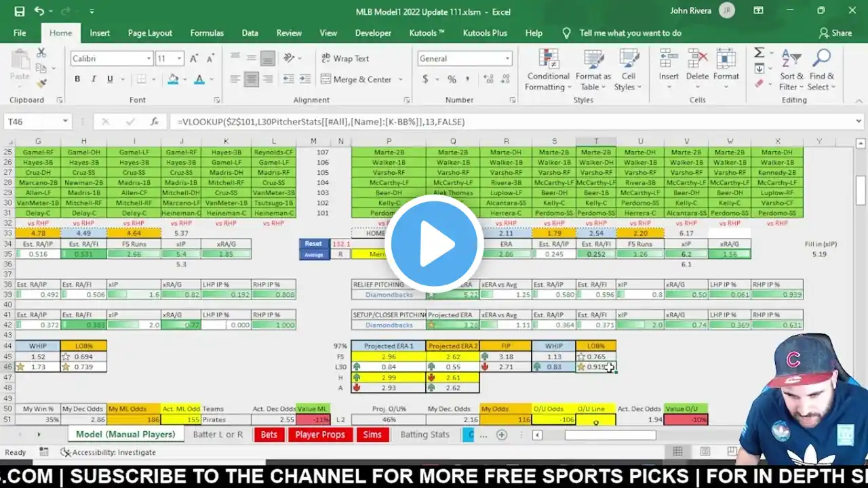The image size is (868, 488).
Task: Collapse the ribbon with the chevron
Action: (857, 100)
